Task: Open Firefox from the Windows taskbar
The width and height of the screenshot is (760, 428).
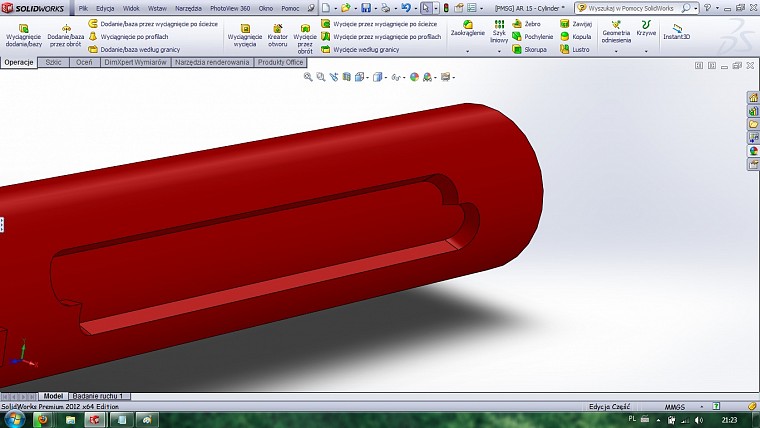Action: (x=42, y=419)
